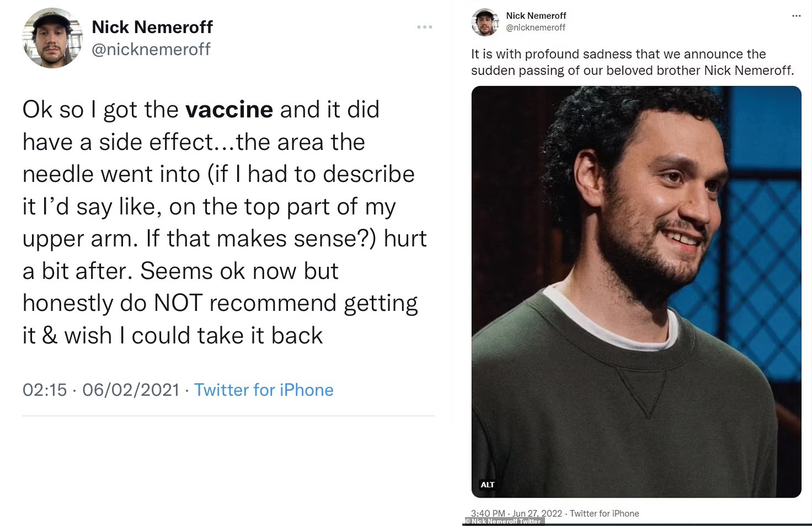This screenshot has width=812, height=527.
Task: Click the 'do NOT recommend getting' tweet line
Action: (x=220, y=303)
